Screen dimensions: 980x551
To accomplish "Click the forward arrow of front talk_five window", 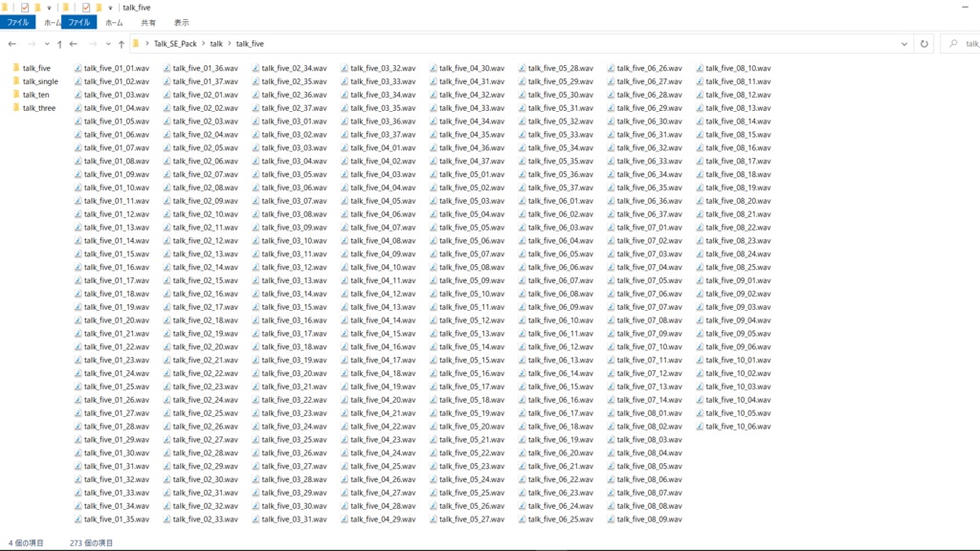I will [93, 44].
